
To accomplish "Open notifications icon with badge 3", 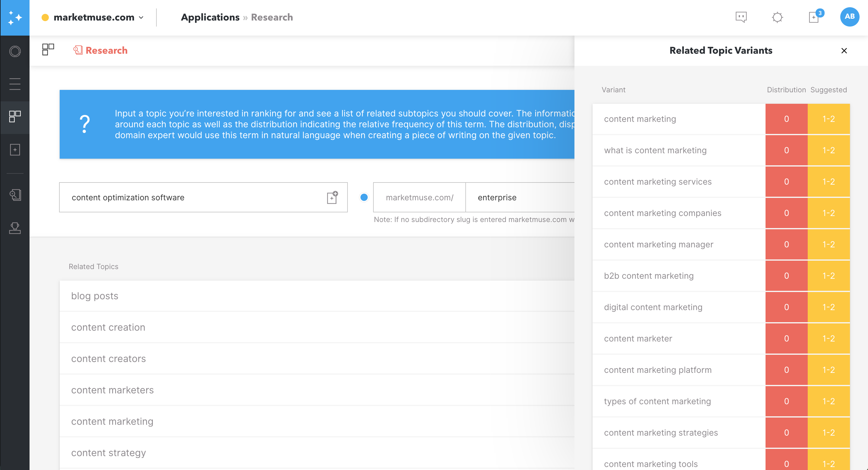I will 814,17.
